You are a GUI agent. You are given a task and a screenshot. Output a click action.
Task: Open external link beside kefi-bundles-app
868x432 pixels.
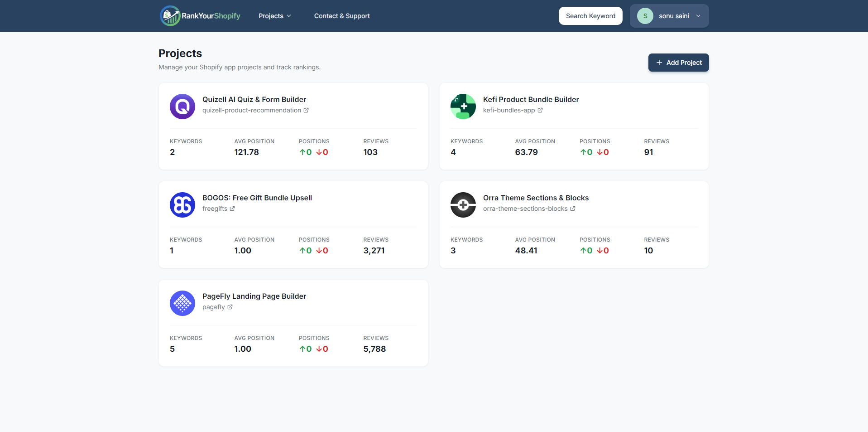(x=540, y=110)
